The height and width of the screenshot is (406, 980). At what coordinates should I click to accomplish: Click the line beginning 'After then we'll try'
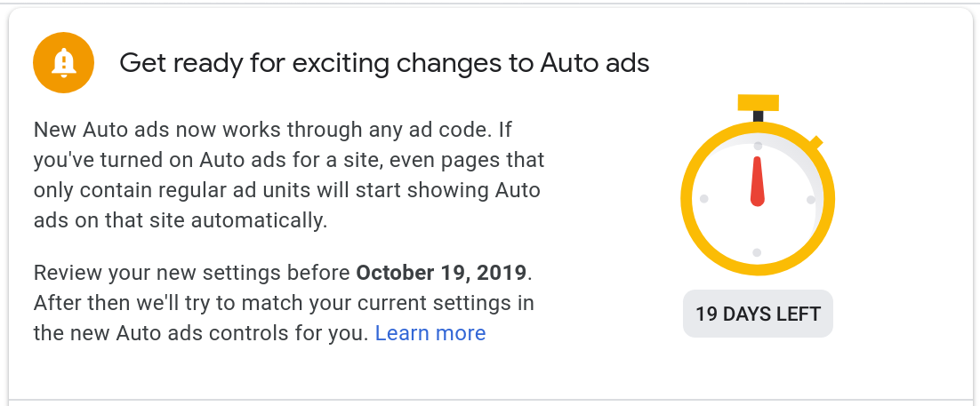284,303
